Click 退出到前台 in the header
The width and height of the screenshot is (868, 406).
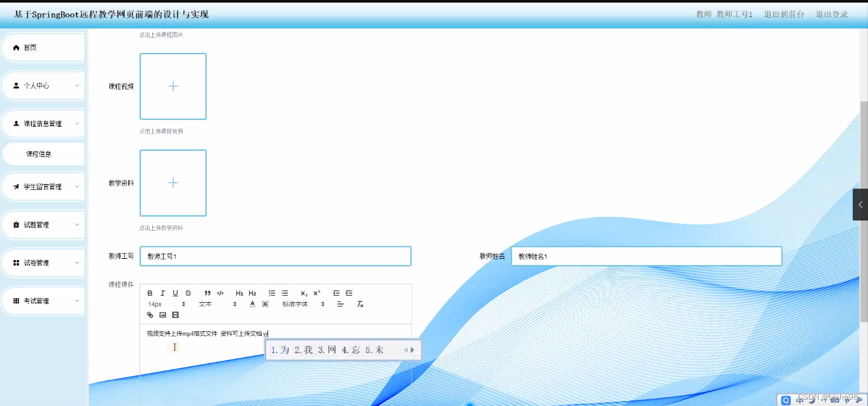pos(784,13)
